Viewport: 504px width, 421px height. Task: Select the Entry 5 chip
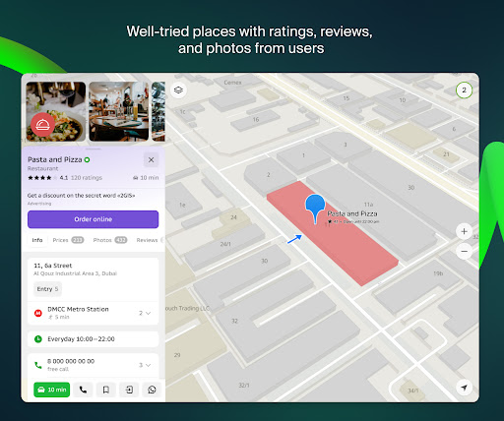pos(47,289)
